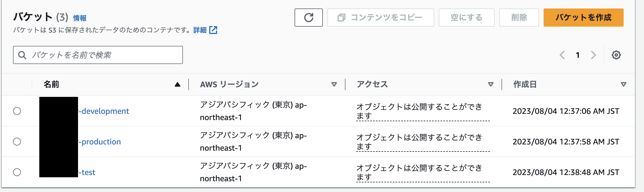644x192 pixels.
Task: Select the -development bucket radio button
Action: tap(18, 111)
